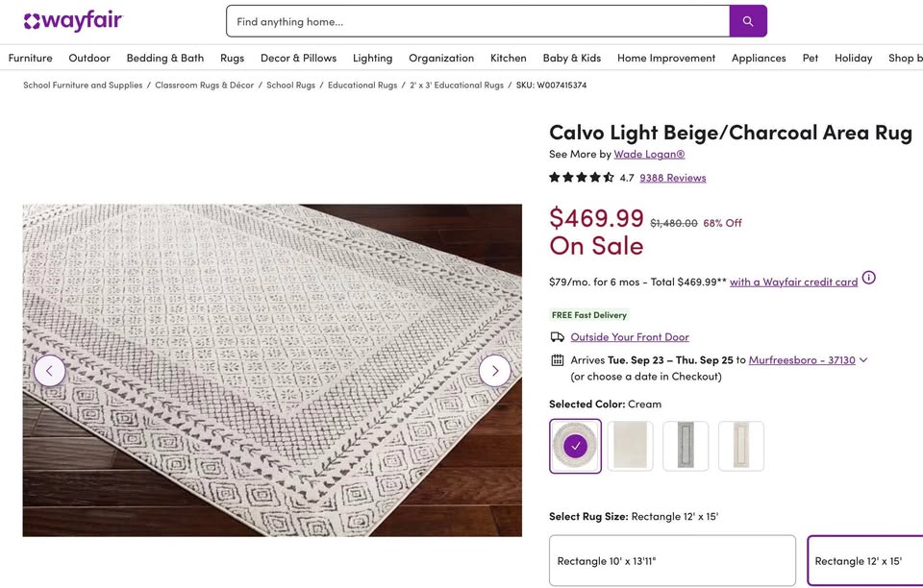Open the Rugs navigation menu
923x588 pixels.
coord(232,58)
